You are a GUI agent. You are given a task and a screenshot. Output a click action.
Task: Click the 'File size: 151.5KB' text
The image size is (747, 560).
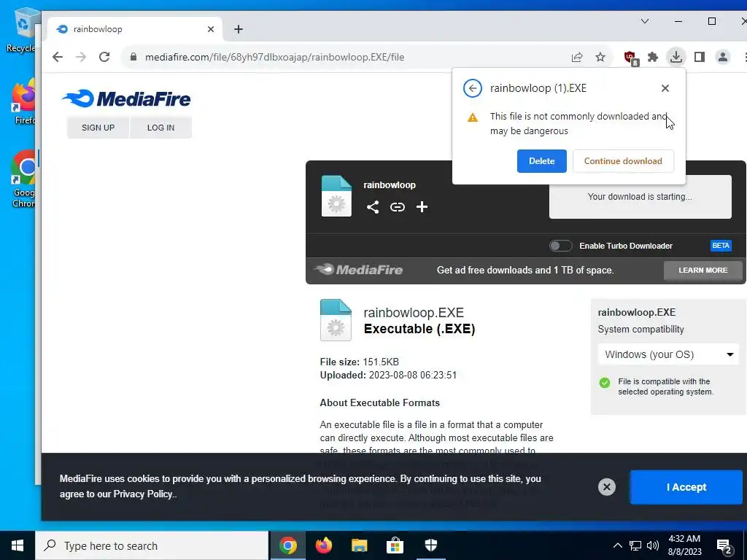coord(359,362)
